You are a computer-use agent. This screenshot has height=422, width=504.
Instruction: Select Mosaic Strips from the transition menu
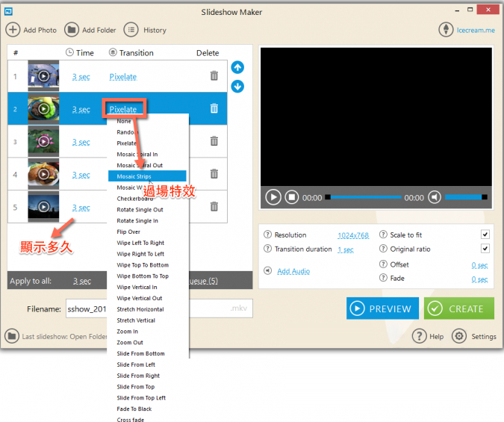[147, 176]
